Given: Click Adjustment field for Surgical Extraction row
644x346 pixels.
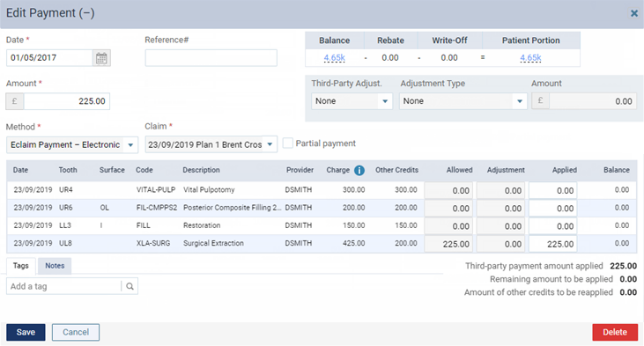Looking at the screenshot, I should click(500, 244).
